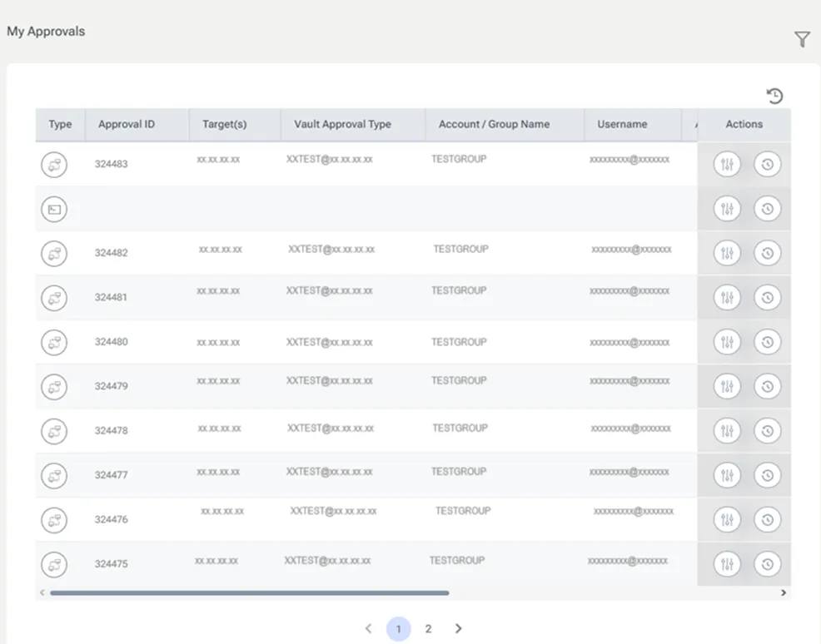The height and width of the screenshot is (644, 821).
Task: Click the type icon for approval 324482
Action: (54, 254)
